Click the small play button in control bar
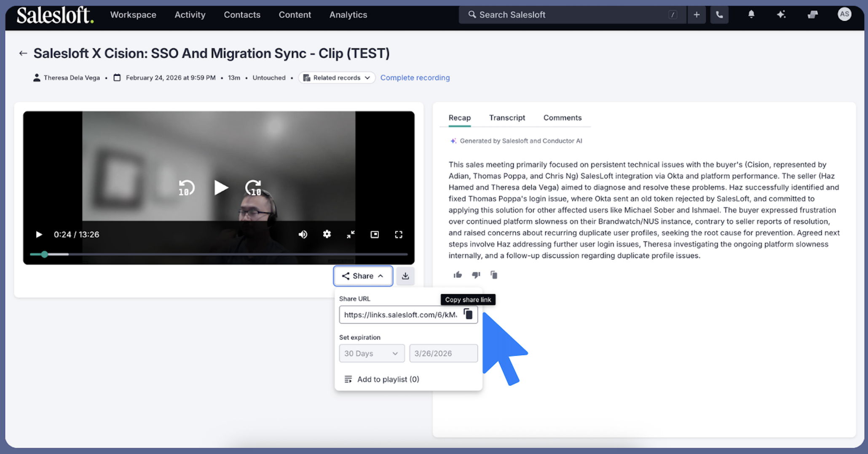This screenshot has width=868, height=454. [x=39, y=235]
